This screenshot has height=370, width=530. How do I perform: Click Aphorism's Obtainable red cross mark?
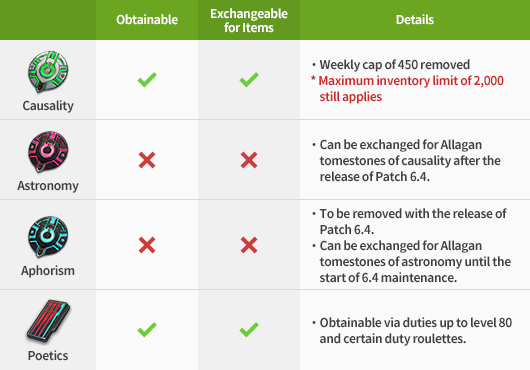click(x=147, y=245)
